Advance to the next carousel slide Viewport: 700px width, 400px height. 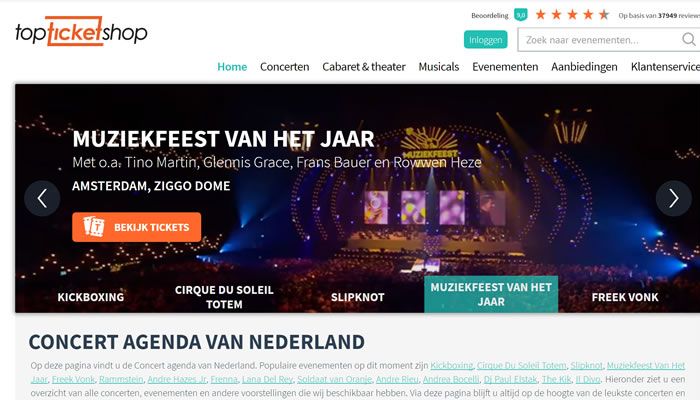tap(673, 198)
